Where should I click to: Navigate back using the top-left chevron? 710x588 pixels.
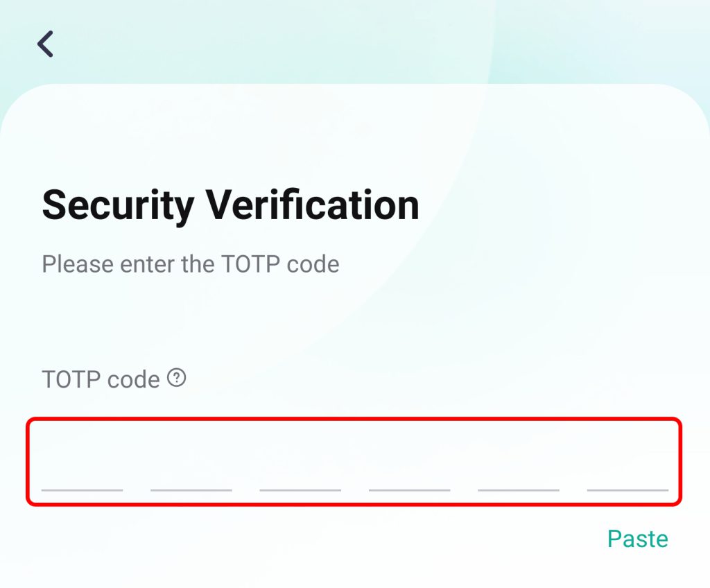[46, 44]
